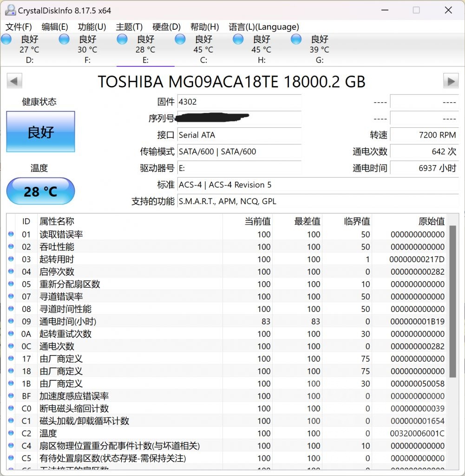Click the blue dot beside attribute 05

click(10, 284)
